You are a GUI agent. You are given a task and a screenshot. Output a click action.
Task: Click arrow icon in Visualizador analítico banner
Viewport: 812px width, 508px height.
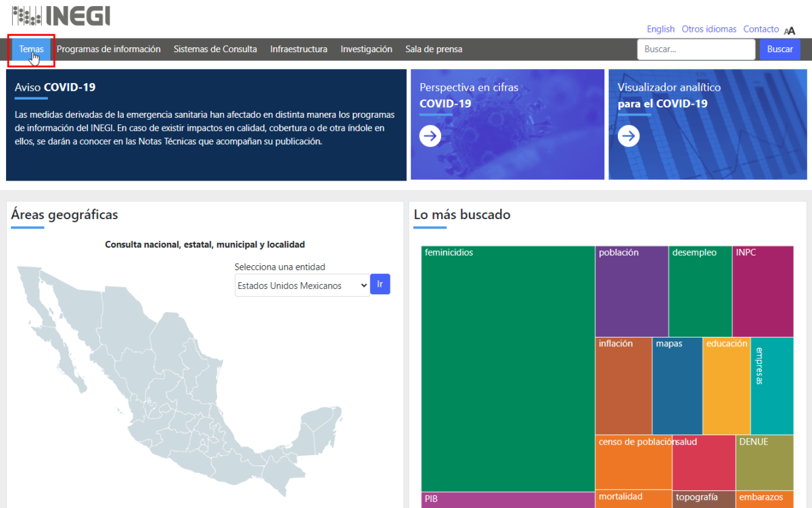click(629, 136)
